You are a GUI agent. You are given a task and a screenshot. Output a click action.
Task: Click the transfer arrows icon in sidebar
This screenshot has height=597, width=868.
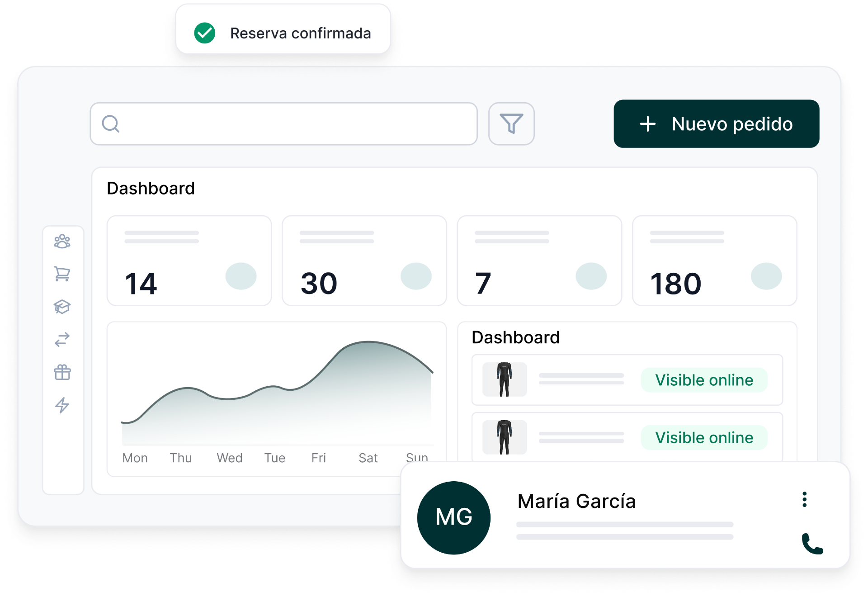click(x=62, y=339)
